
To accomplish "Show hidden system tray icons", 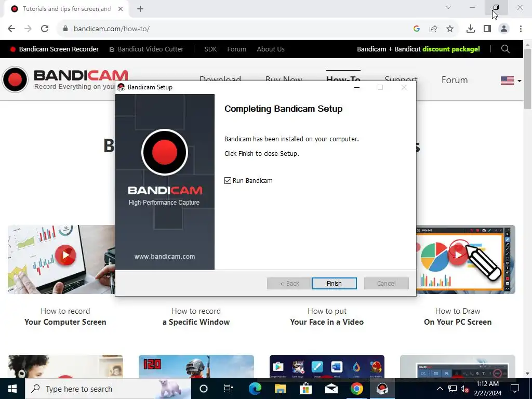I will pyautogui.click(x=440, y=389).
